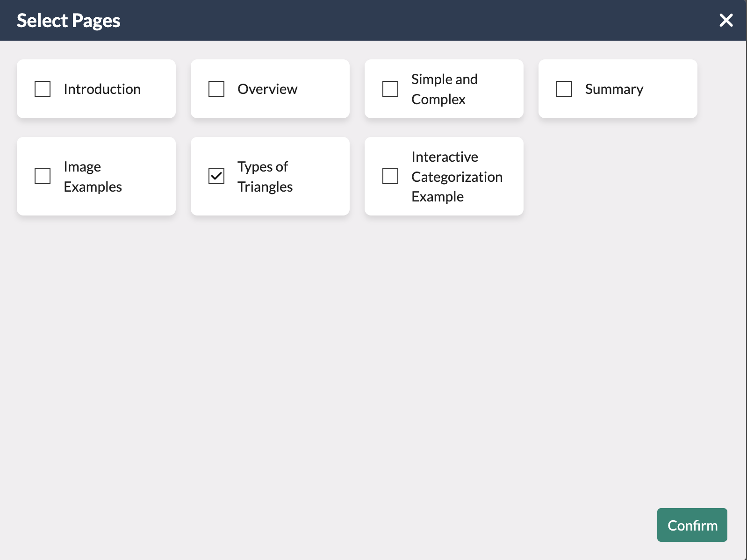The image size is (747, 560).
Task: Check the Introduction checkbox
Action: coord(42,88)
